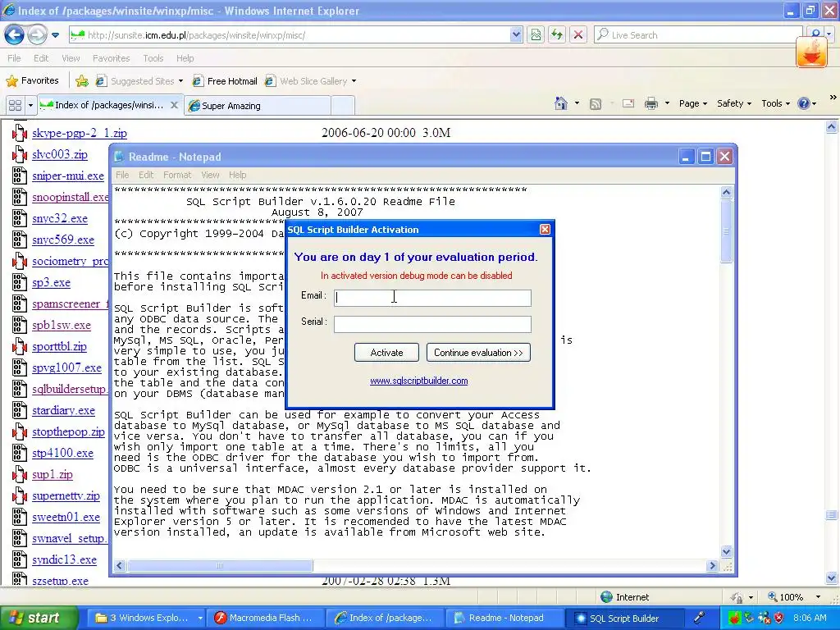
Task: Click the Live Search box
Action: [x=698, y=35]
